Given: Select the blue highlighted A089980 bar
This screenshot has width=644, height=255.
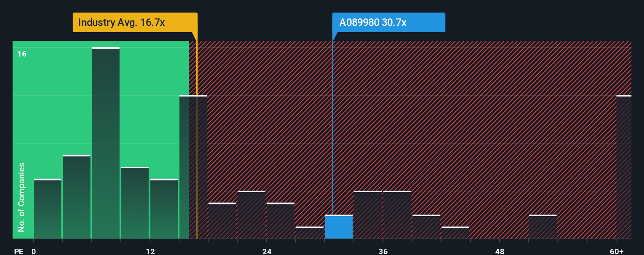Looking at the screenshot, I should 339,227.
